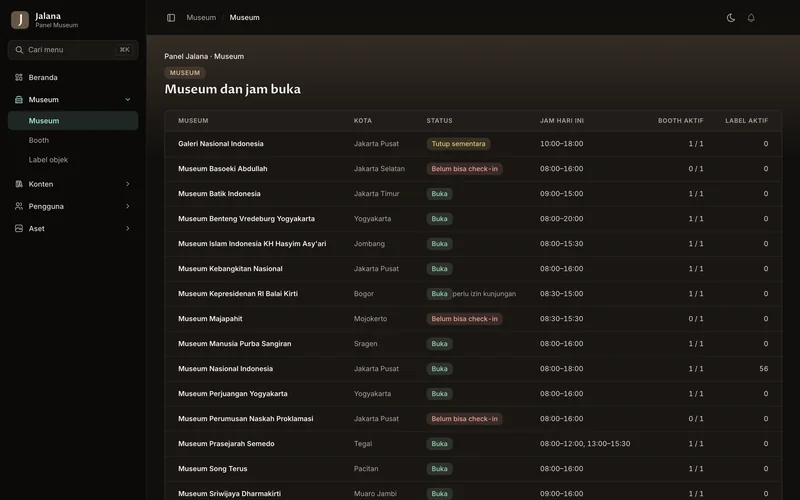Open the Booth submenu item
The image size is (800, 500).
click(x=73, y=140)
